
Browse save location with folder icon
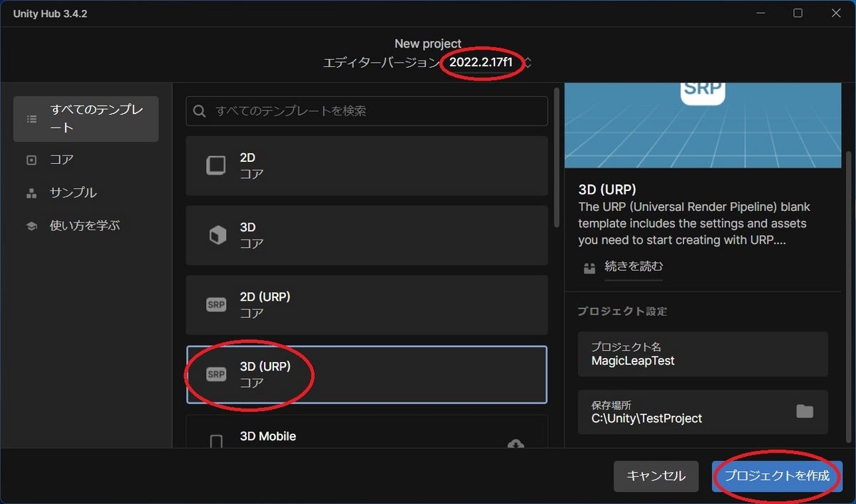tap(805, 411)
